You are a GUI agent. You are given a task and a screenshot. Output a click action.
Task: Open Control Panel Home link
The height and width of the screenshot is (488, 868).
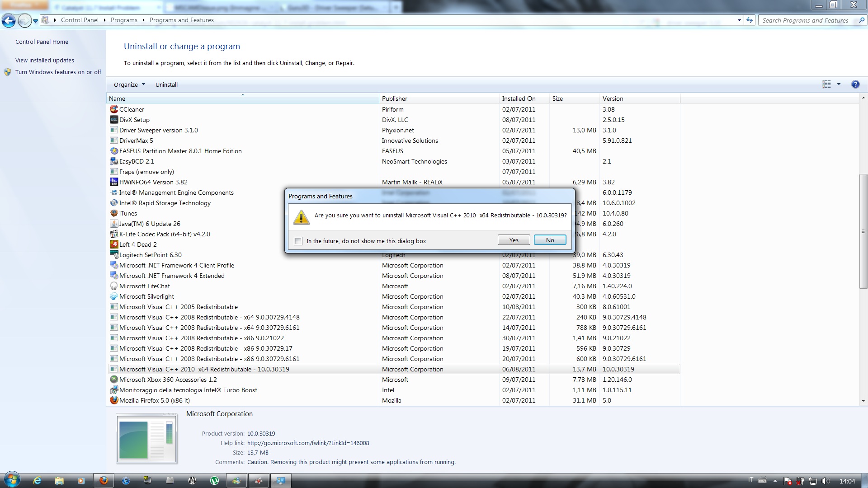[x=42, y=42]
